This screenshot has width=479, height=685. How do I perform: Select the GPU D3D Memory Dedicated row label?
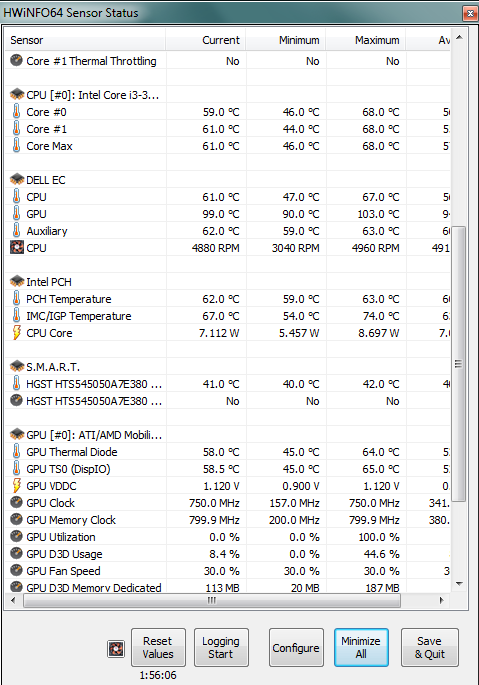[x=94, y=587]
